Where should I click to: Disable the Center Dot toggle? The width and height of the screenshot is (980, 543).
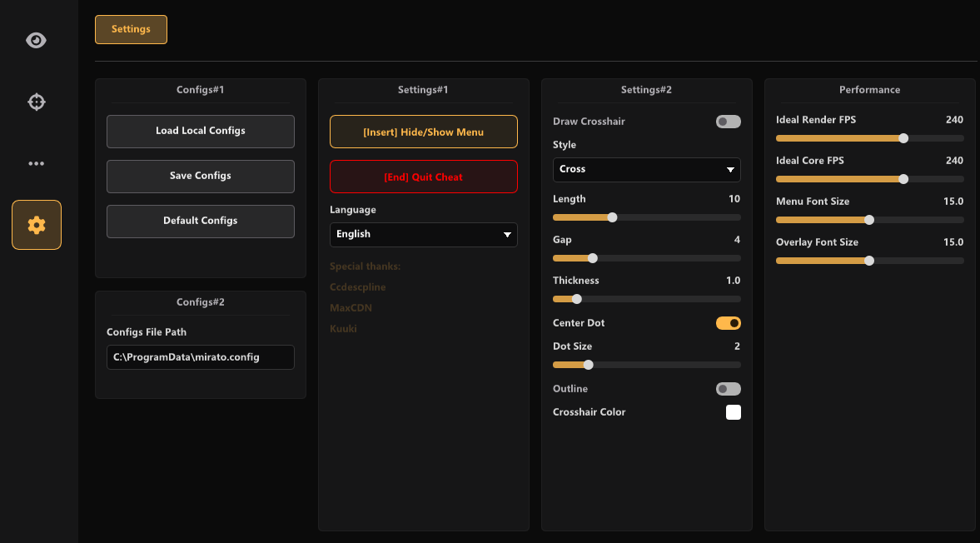728,323
